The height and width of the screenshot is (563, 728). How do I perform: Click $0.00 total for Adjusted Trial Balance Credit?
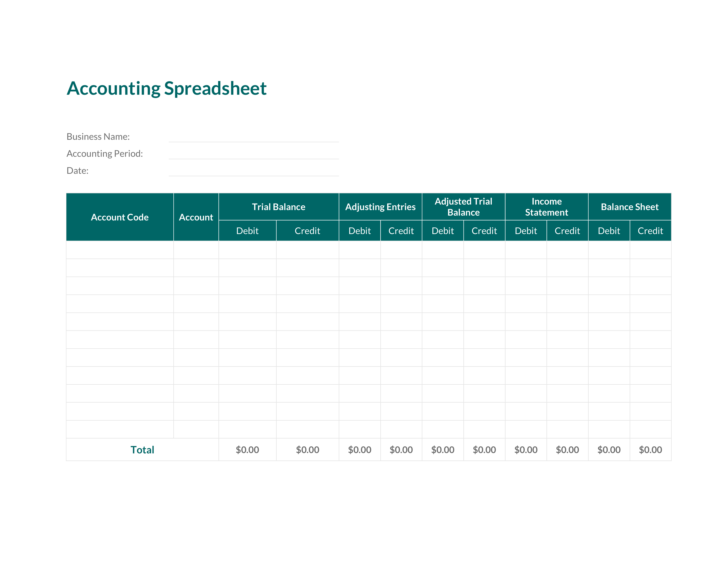[484, 450]
